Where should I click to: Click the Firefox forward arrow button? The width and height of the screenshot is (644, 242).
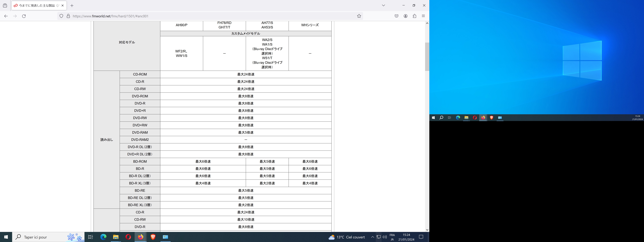(15, 16)
